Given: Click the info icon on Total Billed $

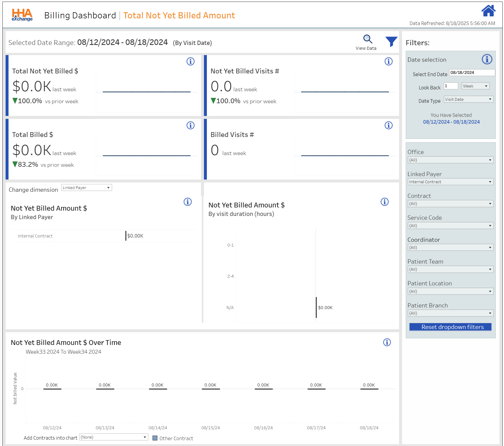Looking at the screenshot, I should tap(191, 126).
